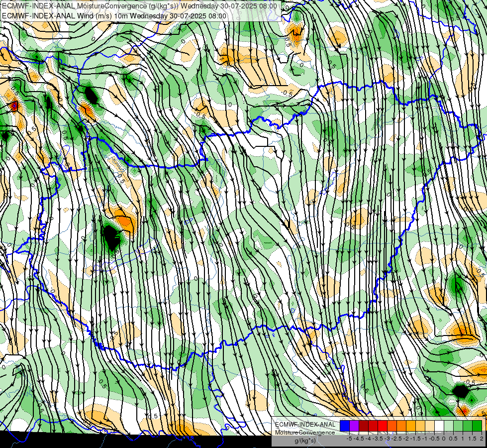Pick the green swatch between 1 and 1.5
The image size is (487, 448).
coord(468,426)
